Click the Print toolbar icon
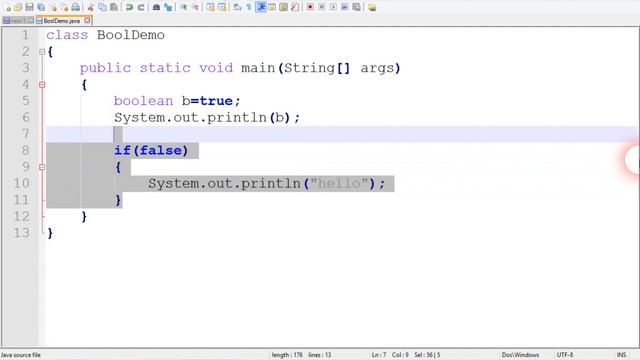This screenshot has height=360, width=640. click(76, 7)
